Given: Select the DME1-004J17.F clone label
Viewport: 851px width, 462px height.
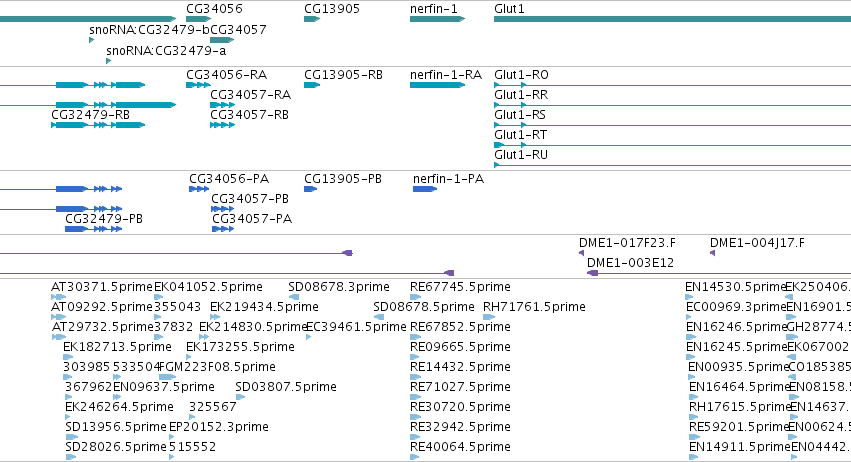Looking at the screenshot, I should pos(758,243).
